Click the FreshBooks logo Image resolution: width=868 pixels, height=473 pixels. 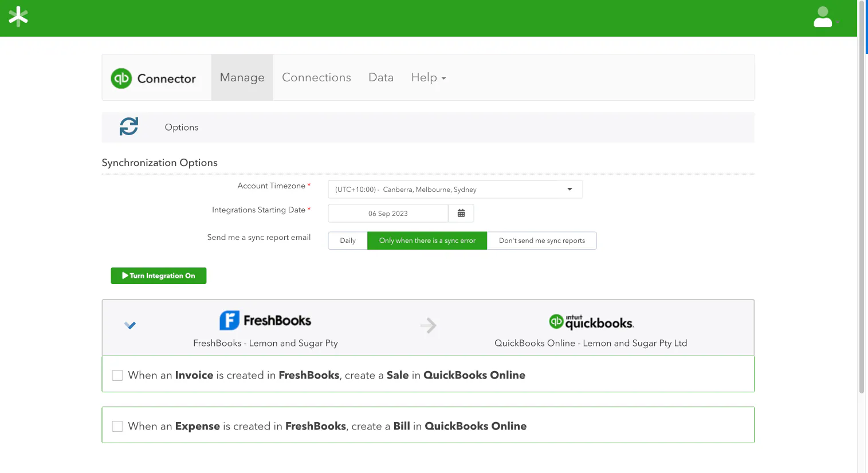click(265, 320)
